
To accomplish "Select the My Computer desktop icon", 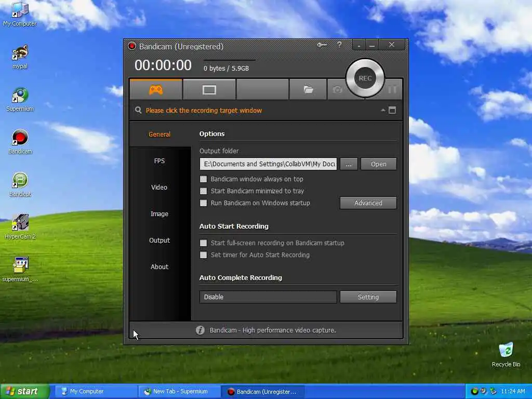I will (20, 14).
